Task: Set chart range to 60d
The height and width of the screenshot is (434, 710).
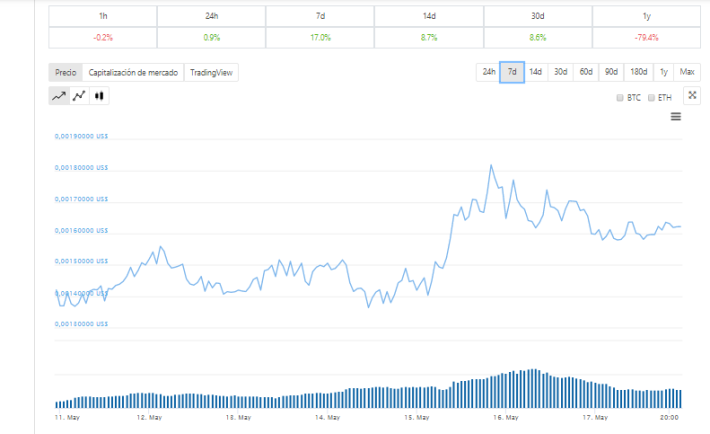Action: [x=586, y=72]
